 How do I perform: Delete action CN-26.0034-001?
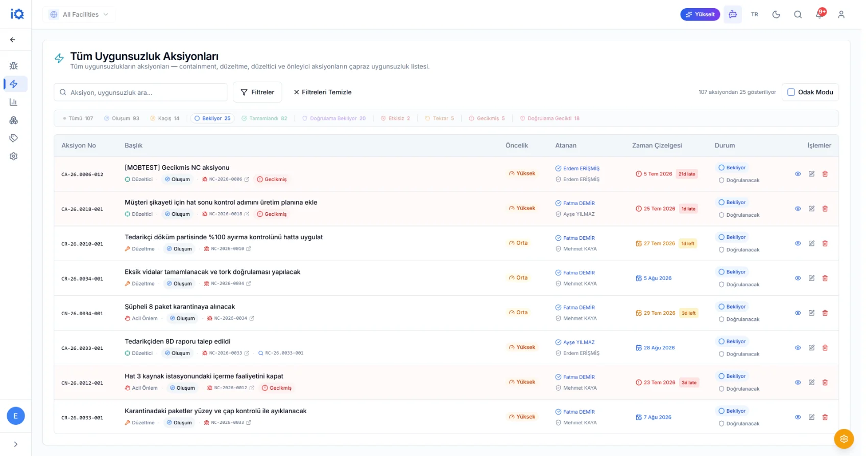pos(825,313)
